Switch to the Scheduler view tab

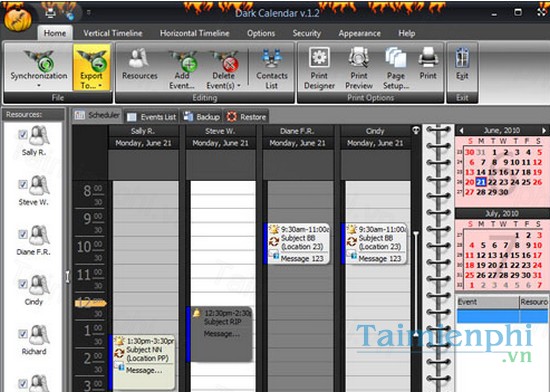(x=97, y=115)
